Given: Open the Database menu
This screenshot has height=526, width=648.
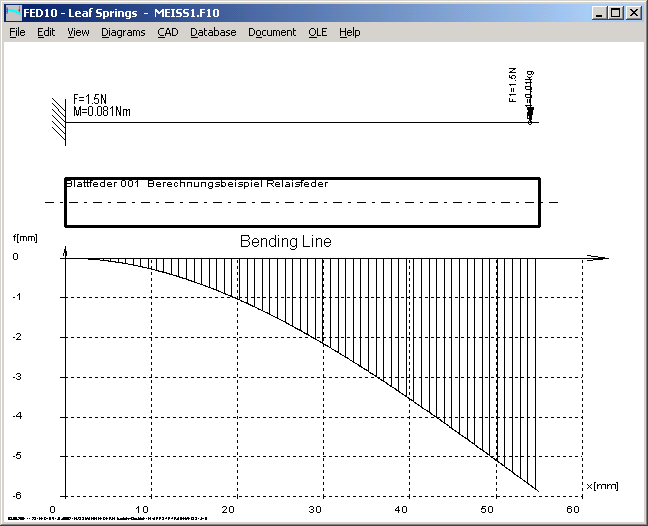Looking at the screenshot, I should coord(213,32).
